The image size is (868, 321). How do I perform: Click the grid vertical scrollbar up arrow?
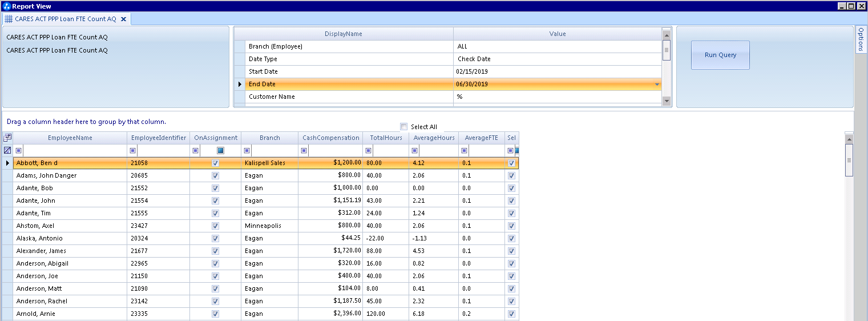point(849,139)
